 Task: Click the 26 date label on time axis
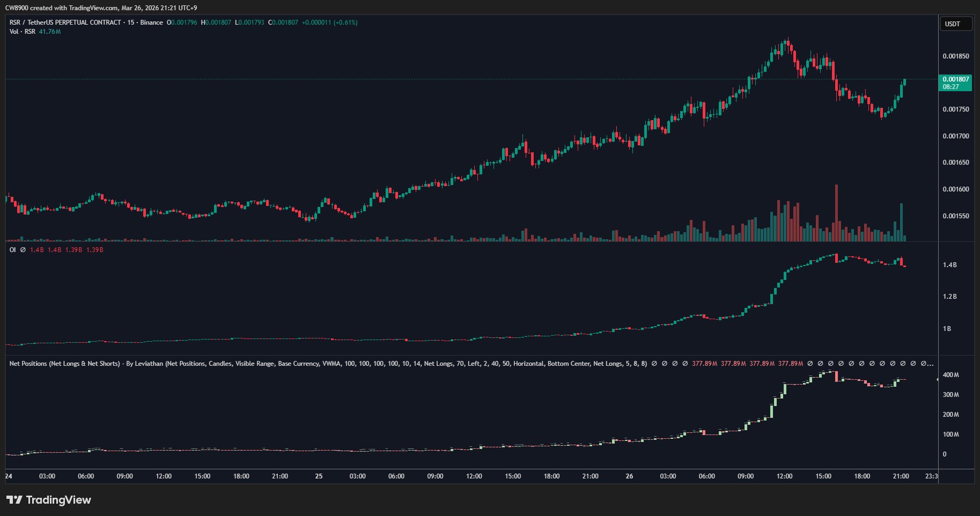[629, 476]
